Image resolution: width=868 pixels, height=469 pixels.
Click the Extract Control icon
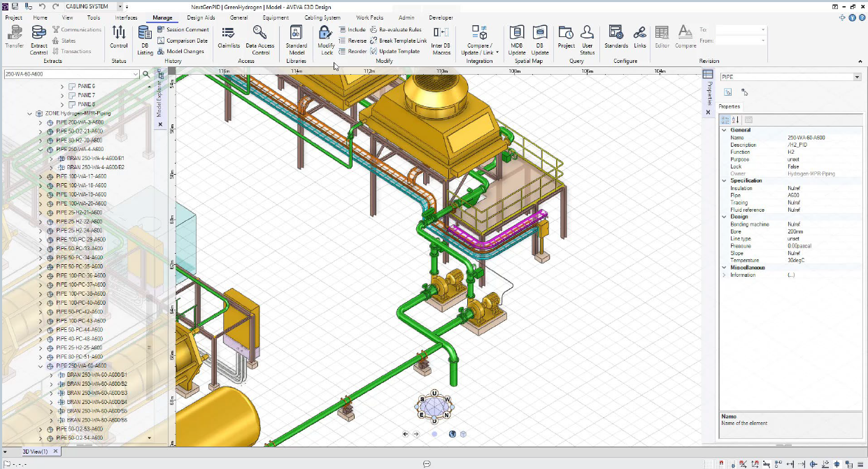click(38, 33)
